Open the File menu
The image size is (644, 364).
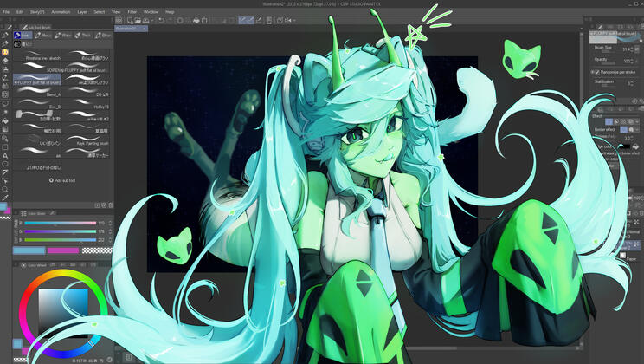[x=6, y=12]
